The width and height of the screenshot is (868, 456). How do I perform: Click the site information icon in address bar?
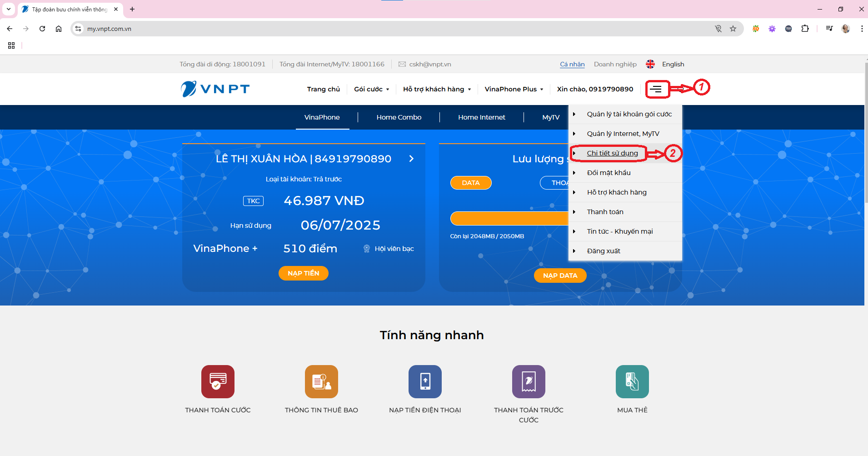[78, 29]
